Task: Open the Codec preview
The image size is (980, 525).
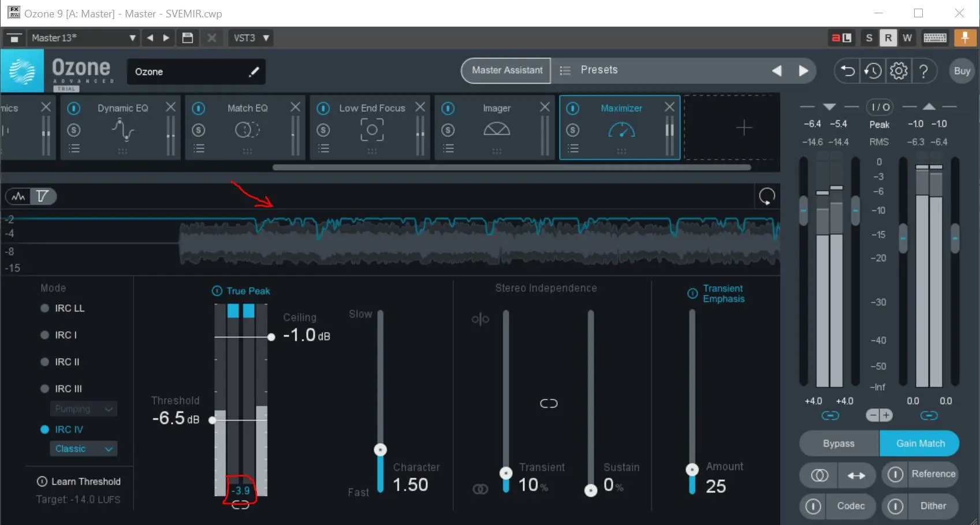Action: point(851,506)
